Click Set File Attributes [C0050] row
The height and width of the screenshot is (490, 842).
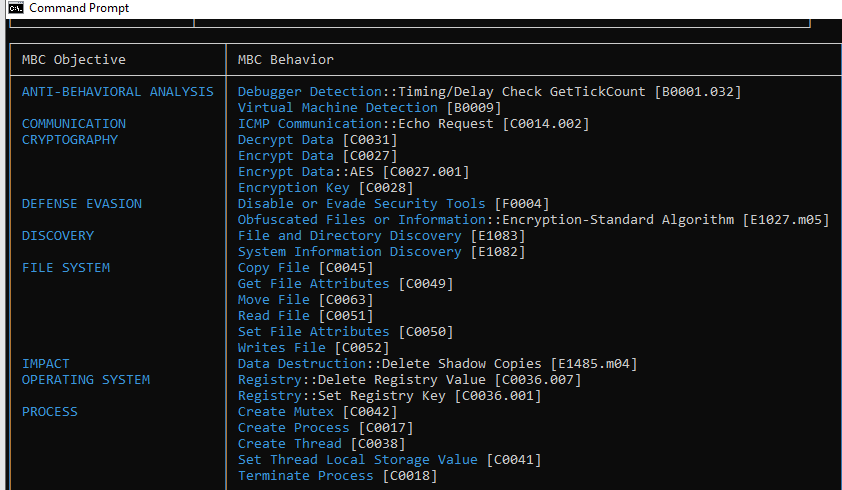345,332
